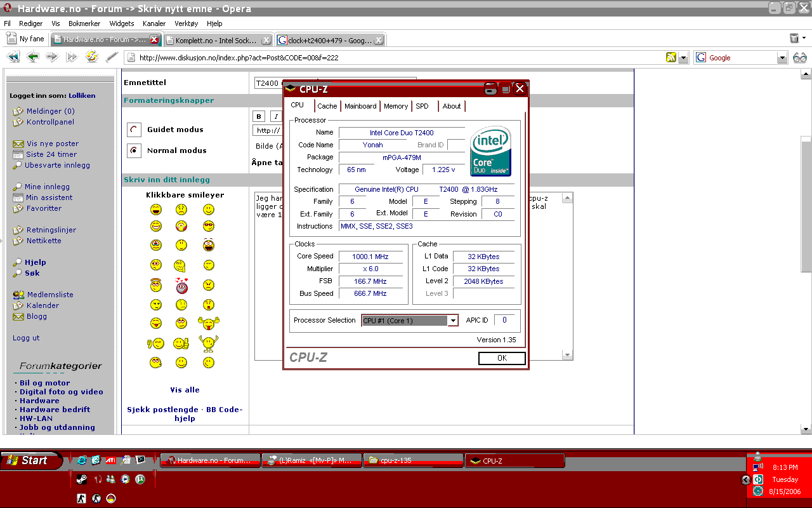Open the Widgets menu

coord(122,23)
